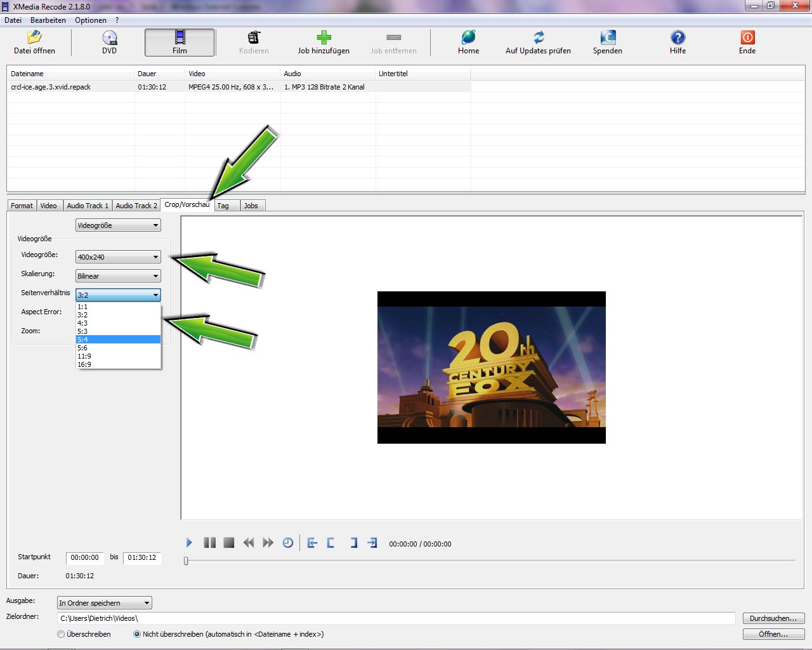
Task: Click the end time 01:30:12 field
Action: pos(142,558)
